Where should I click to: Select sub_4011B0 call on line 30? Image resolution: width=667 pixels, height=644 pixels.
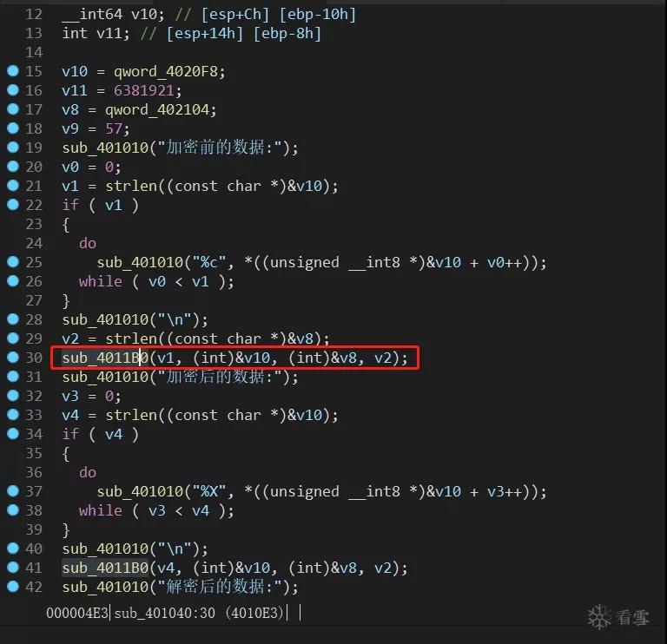click(x=234, y=358)
